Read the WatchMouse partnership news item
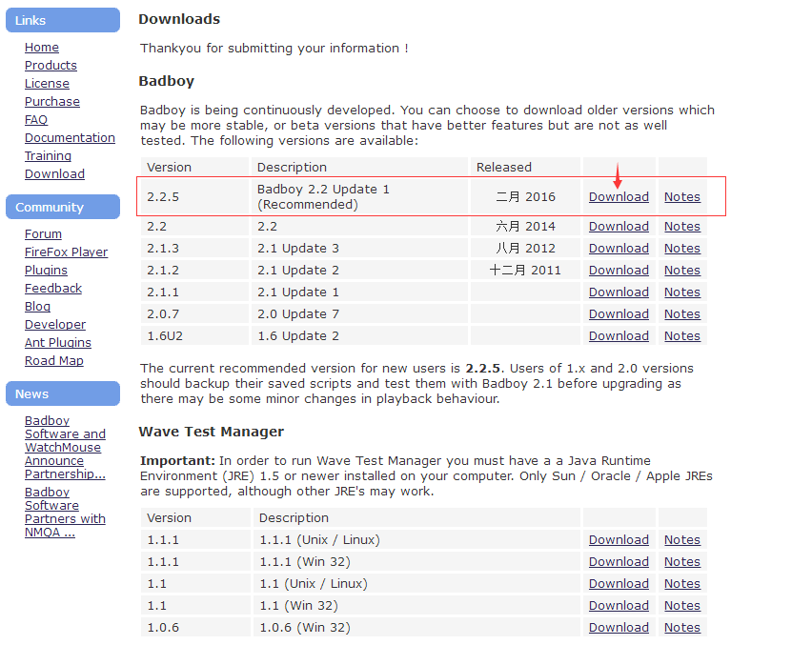The height and width of the screenshot is (645, 812). 65,447
